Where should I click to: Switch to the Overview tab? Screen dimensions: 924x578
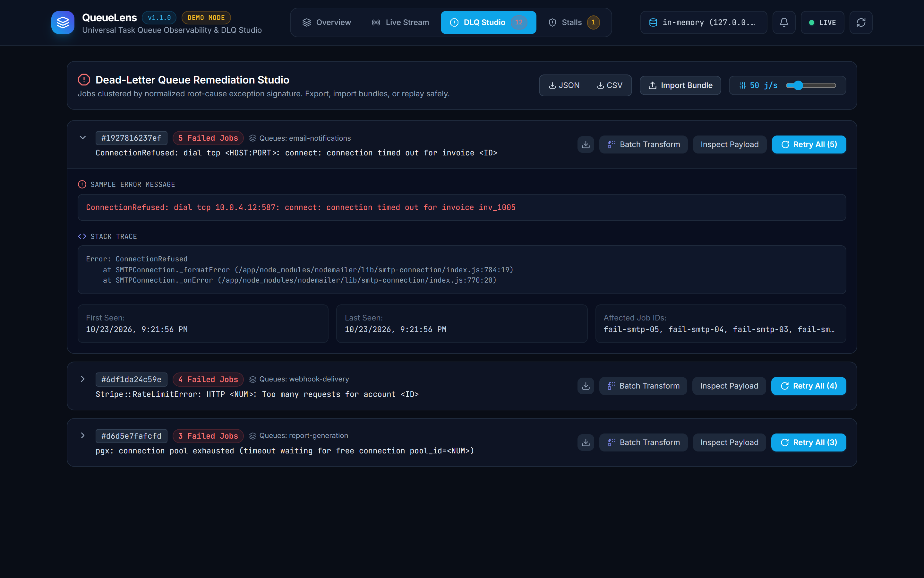tap(327, 22)
